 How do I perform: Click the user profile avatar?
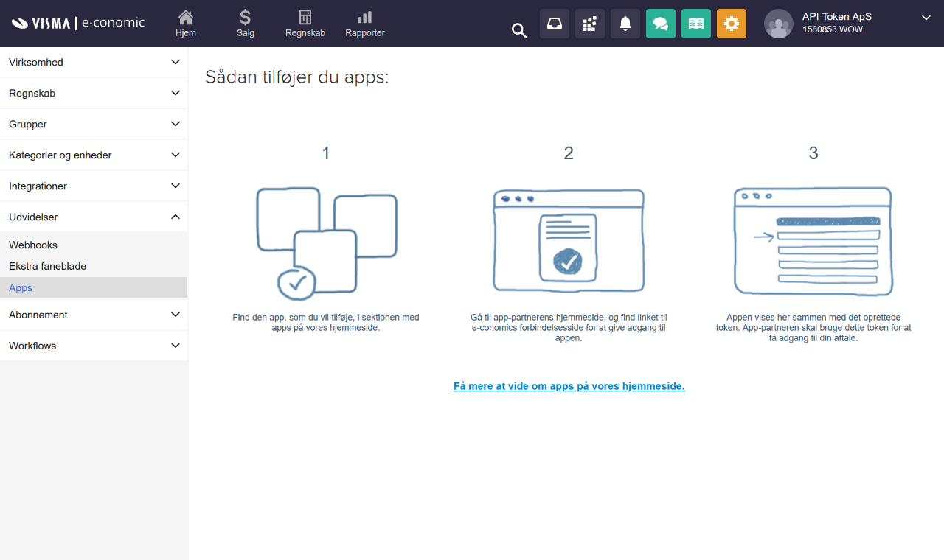(779, 23)
